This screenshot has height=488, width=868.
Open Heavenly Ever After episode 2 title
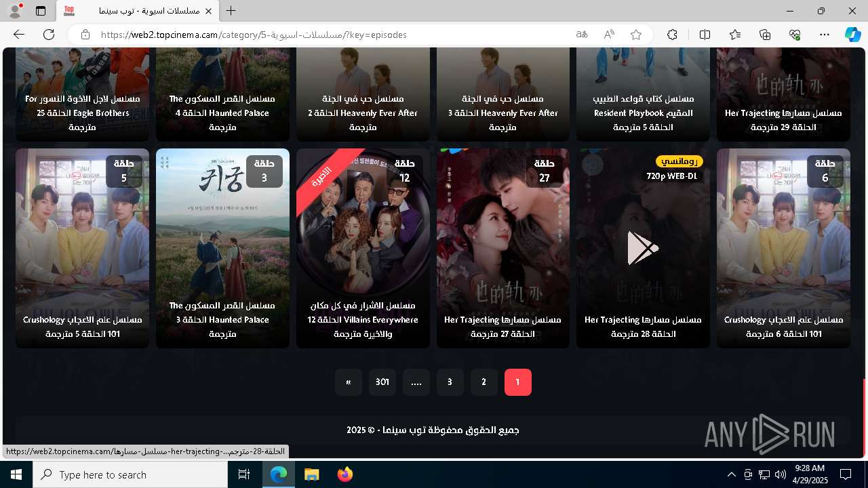tap(363, 113)
